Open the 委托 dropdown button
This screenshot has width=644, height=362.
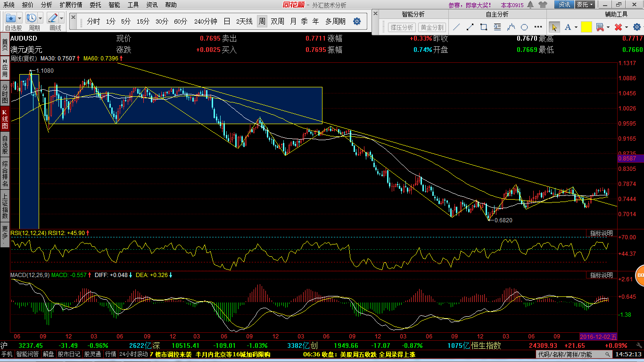[586, 5]
